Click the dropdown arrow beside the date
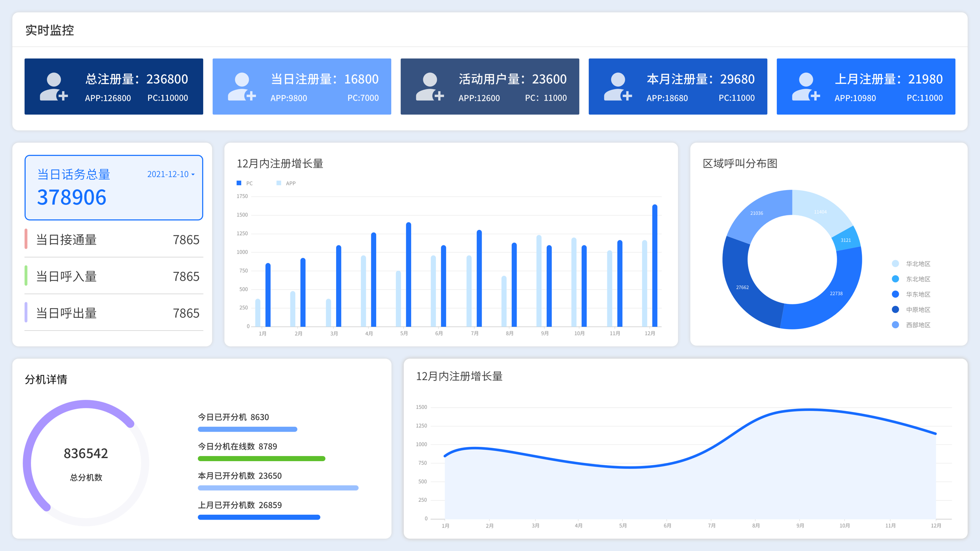 click(x=193, y=174)
